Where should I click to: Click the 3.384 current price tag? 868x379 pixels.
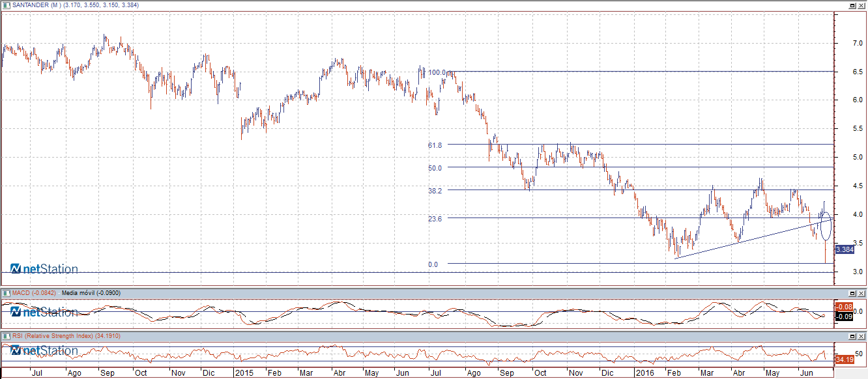(844, 249)
